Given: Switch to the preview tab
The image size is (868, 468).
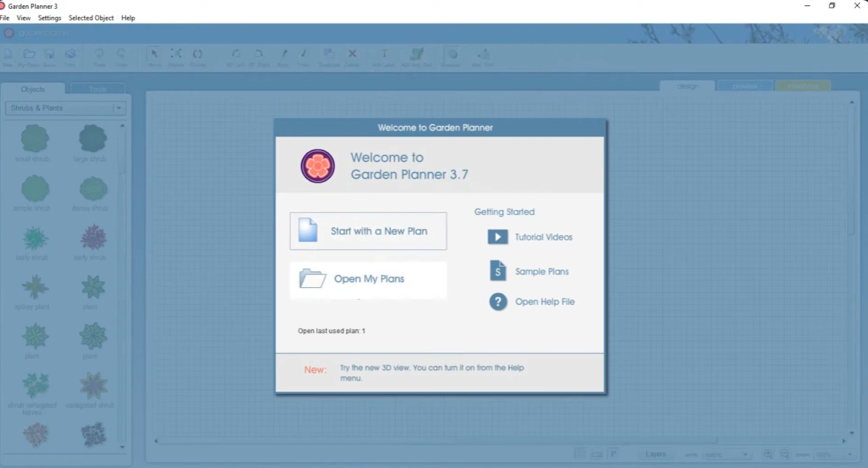Looking at the screenshot, I should [744, 86].
